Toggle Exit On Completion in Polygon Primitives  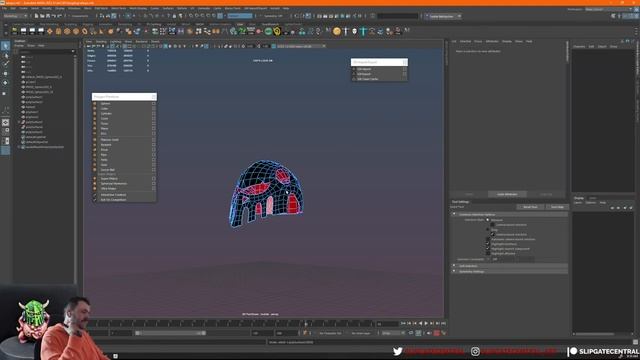(113, 200)
